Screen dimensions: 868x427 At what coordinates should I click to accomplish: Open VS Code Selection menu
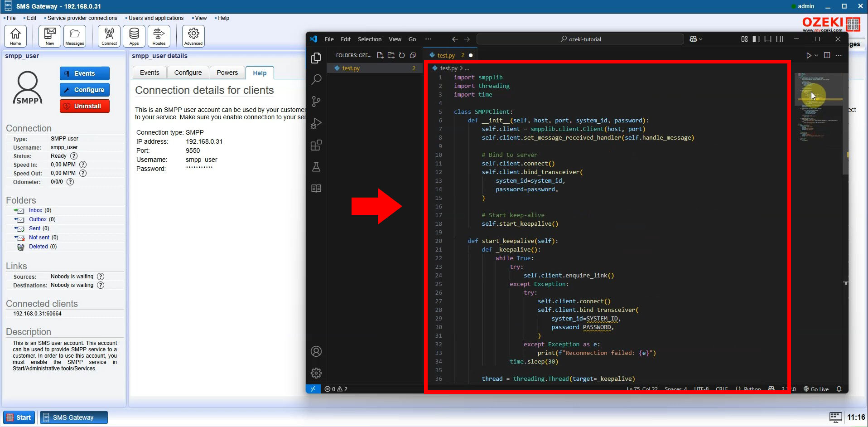tap(370, 39)
